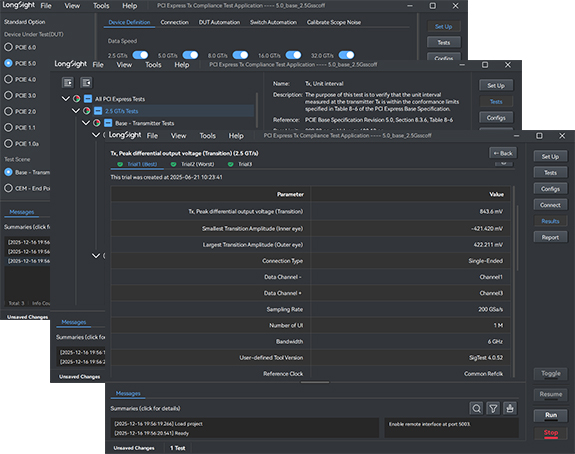Open the Tools menu in the front window
575x454 pixels.
[x=208, y=136]
